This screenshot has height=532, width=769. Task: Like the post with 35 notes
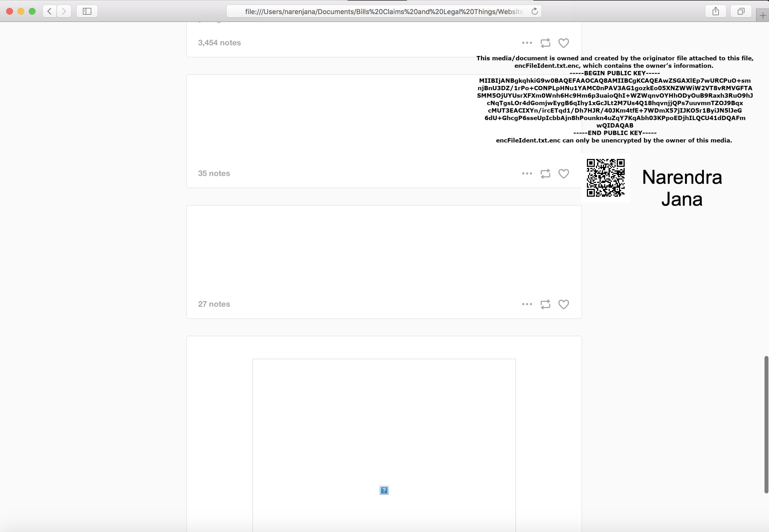point(564,174)
